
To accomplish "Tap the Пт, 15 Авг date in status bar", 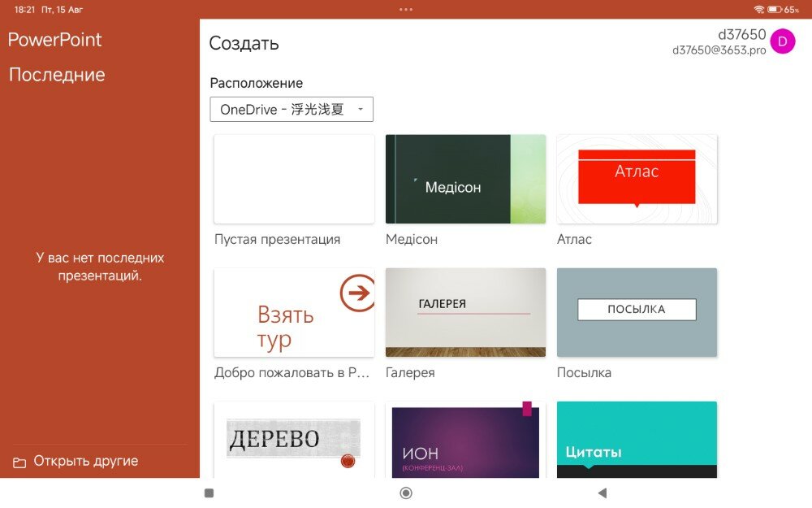I will (63, 9).
